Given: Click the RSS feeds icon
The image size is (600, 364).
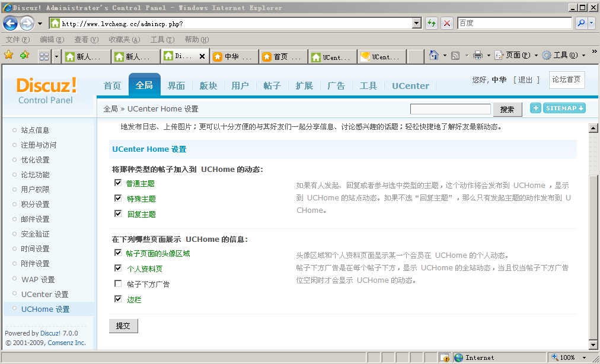Looking at the screenshot, I should 455,56.
